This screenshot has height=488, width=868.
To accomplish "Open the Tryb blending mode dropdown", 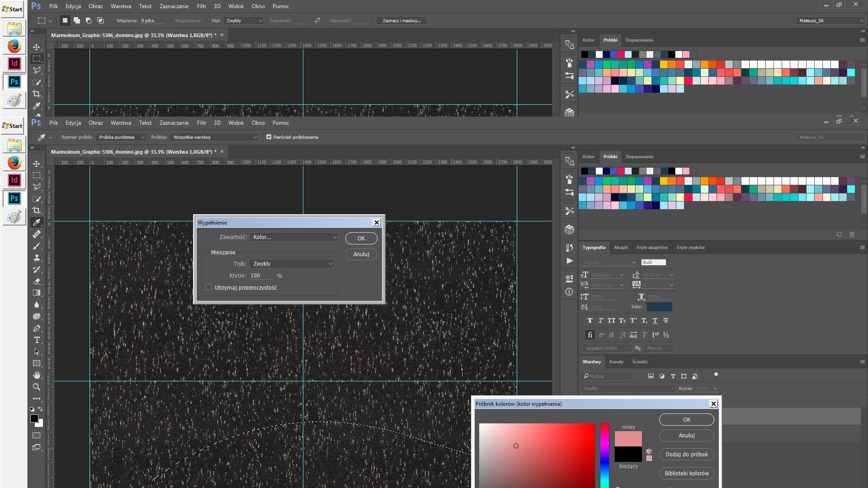I will [x=292, y=264].
